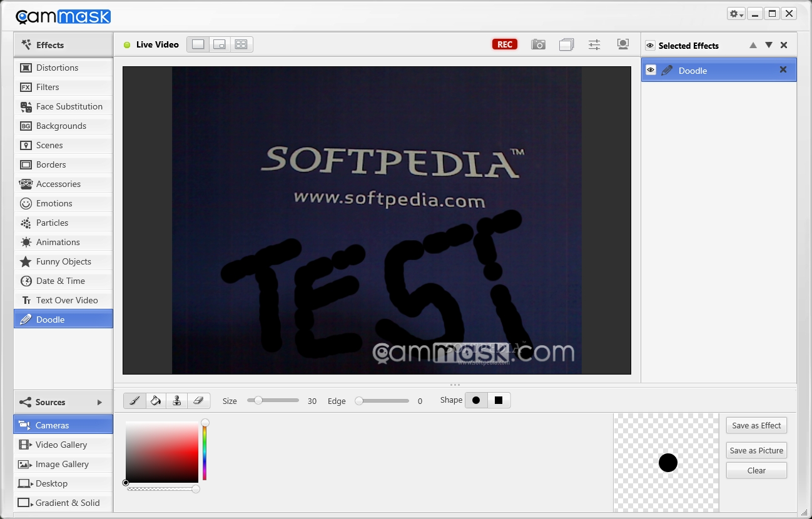Move selected effect down

pos(769,45)
